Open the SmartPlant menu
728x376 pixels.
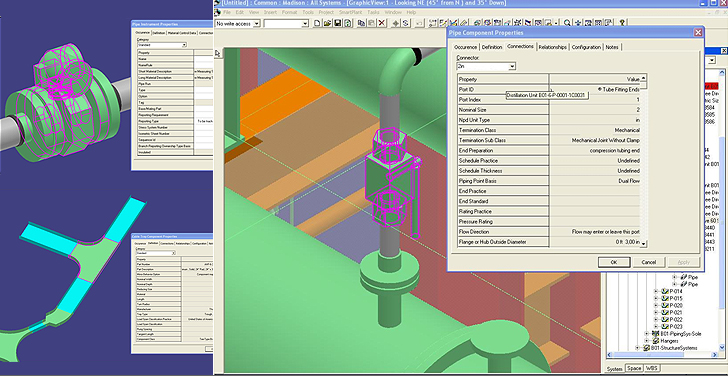[x=351, y=12]
